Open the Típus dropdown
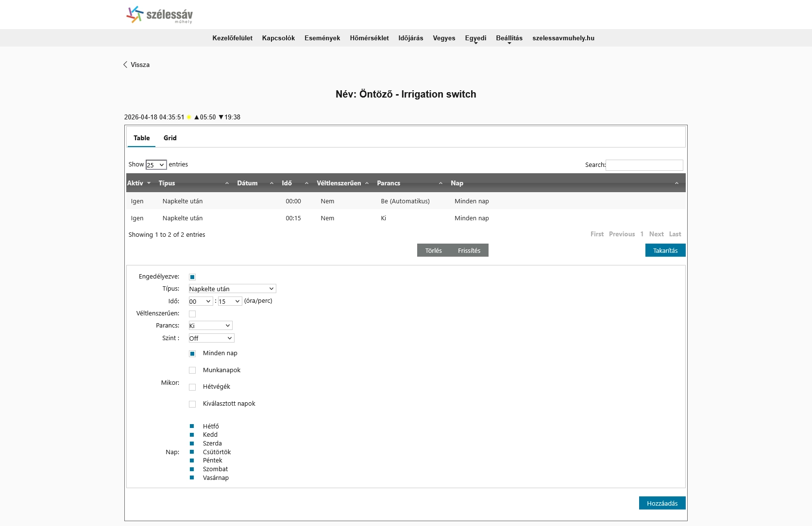 (x=232, y=289)
